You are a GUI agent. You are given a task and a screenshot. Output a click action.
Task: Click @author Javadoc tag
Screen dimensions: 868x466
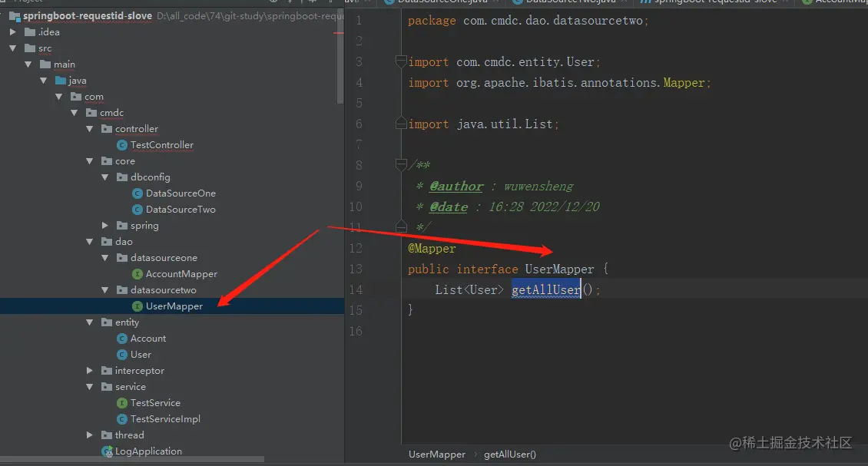tap(456, 187)
